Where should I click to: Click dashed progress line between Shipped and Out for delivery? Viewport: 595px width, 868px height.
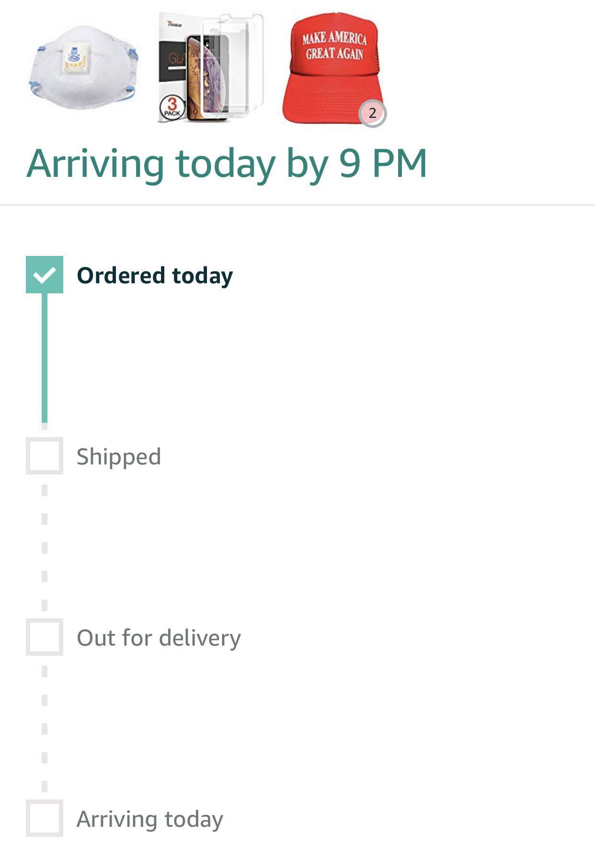coord(45,546)
